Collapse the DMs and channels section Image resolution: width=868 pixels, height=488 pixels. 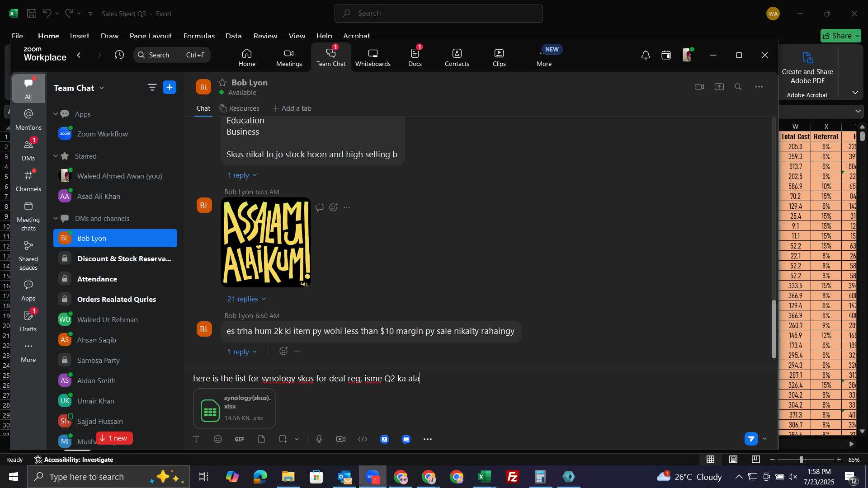point(56,218)
